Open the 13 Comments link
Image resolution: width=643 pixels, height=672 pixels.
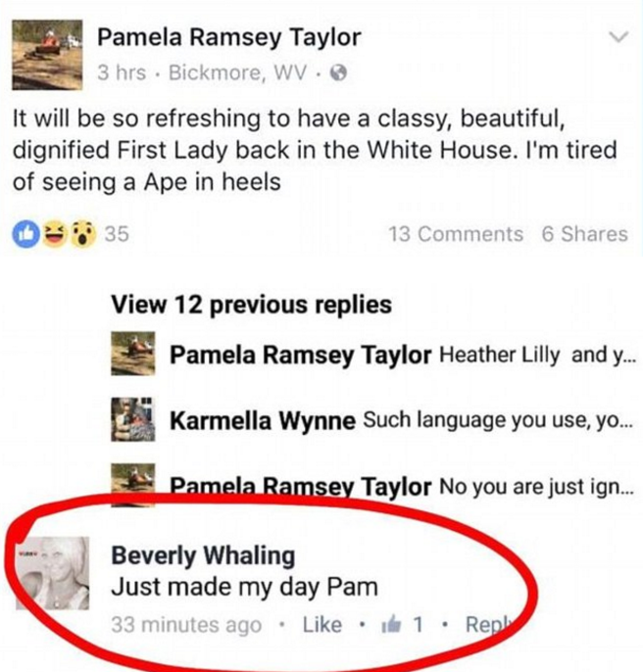[x=456, y=234]
